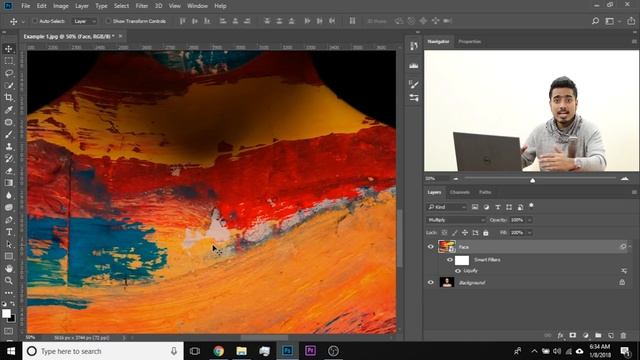Image resolution: width=640 pixels, height=360 pixels.
Task: Toggle Lock all padlock
Action: (x=486, y=233)
